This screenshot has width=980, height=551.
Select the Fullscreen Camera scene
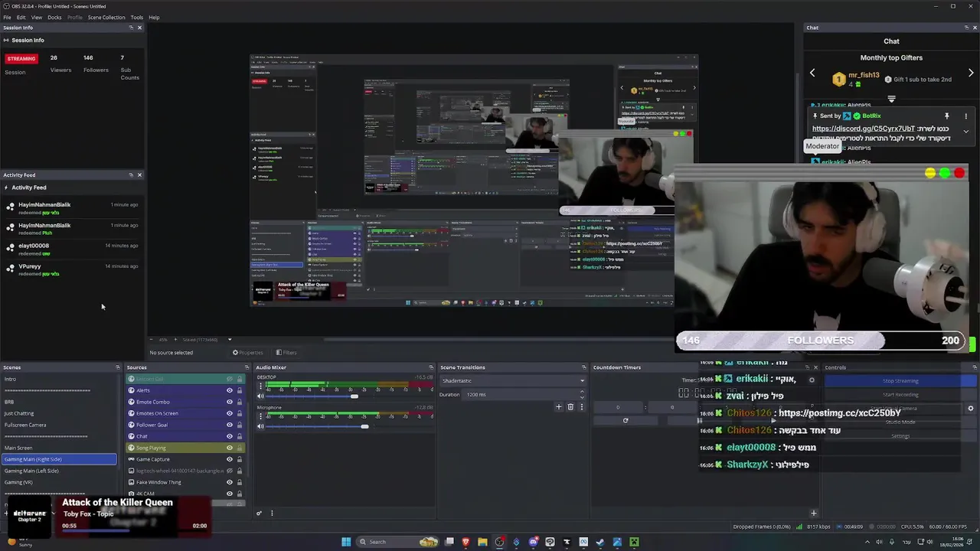25,425
